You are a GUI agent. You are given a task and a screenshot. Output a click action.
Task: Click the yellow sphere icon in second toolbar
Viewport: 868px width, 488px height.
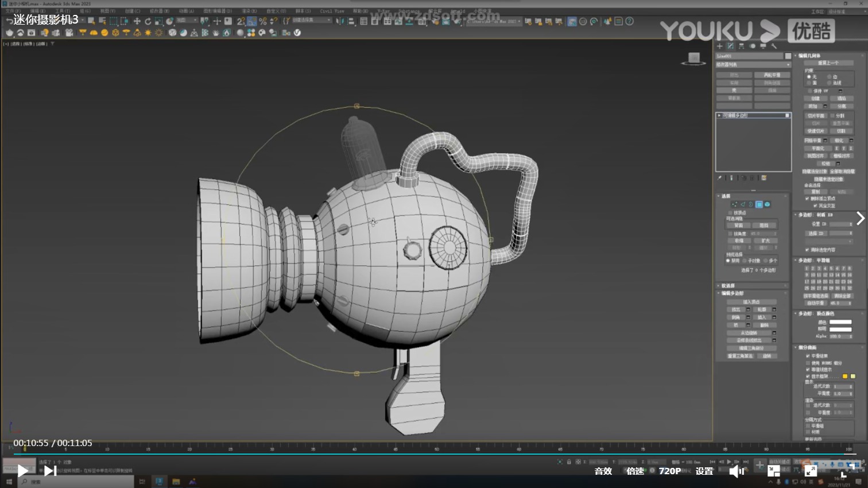point(104,33)
